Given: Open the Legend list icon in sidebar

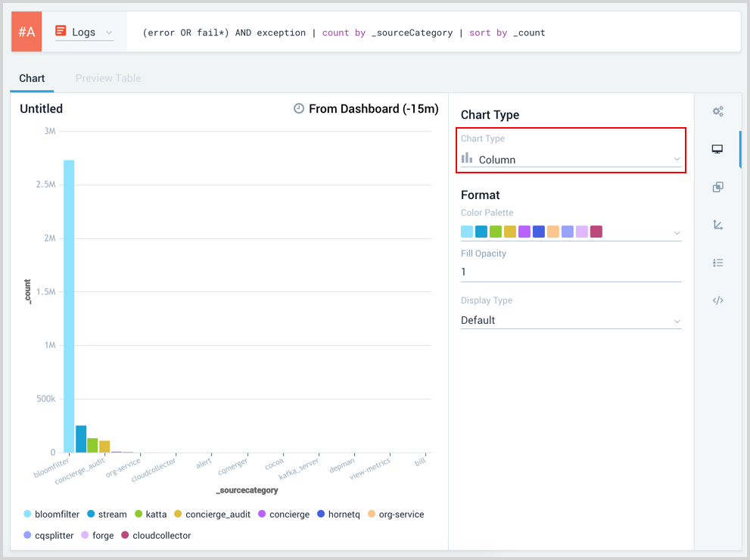Looking at the screenshot, I should point(717,263).
